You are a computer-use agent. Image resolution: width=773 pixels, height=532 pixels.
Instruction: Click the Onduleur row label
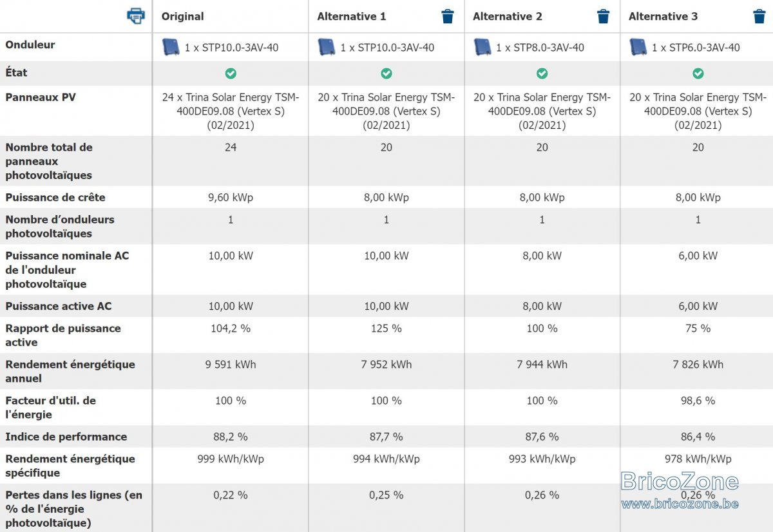point(30,45)
